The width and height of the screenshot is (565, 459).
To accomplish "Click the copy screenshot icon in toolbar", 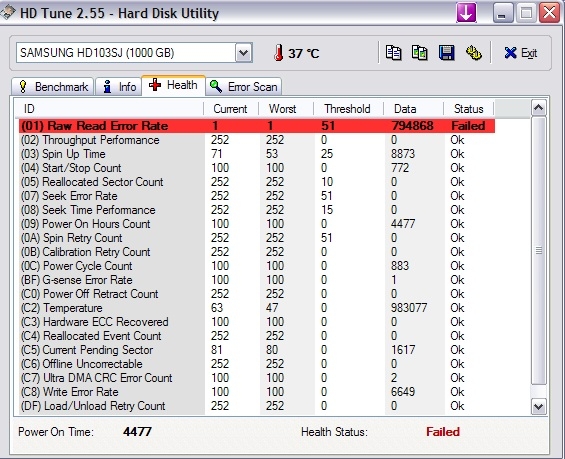I will [x=419, y=53].
